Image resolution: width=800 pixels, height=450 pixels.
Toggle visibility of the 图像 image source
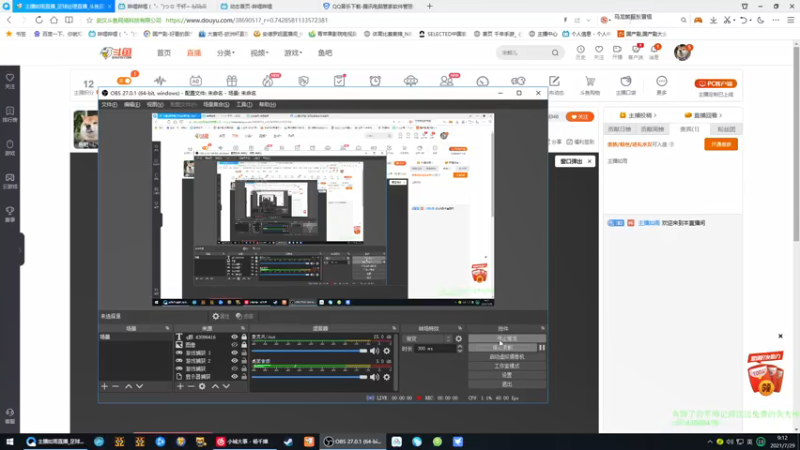[235, 345]
